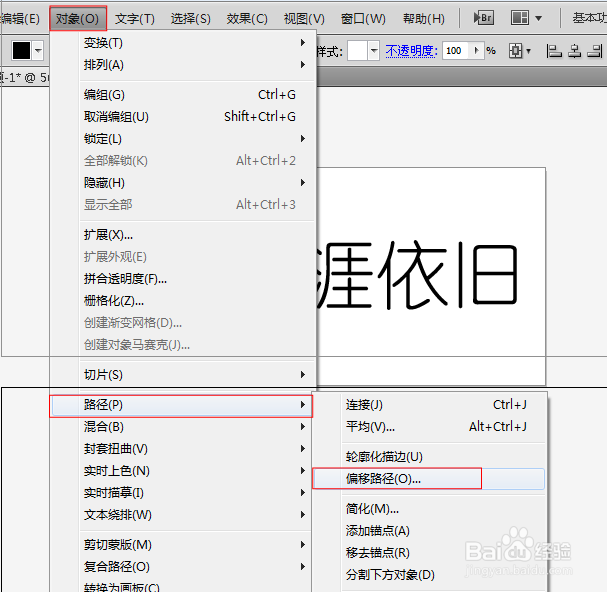Open the 视图(V) menu
607x592 pixels.
tap(304, 18)
